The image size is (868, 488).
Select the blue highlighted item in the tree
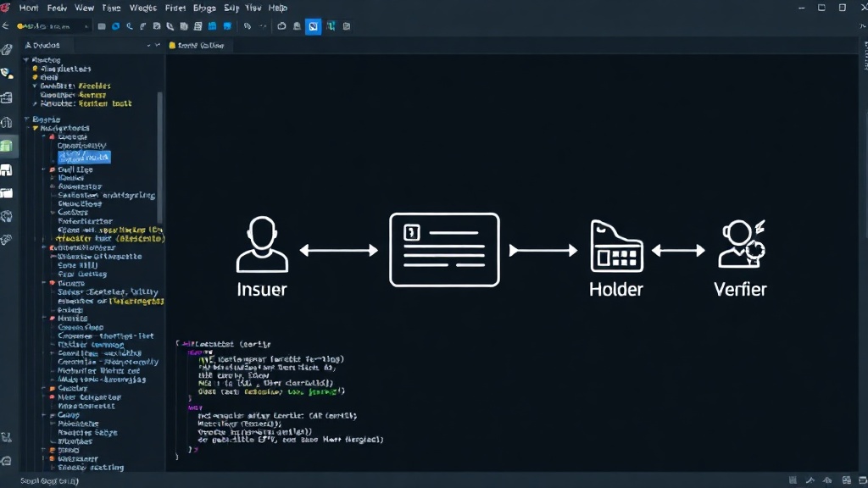click(x=84, y=157)
